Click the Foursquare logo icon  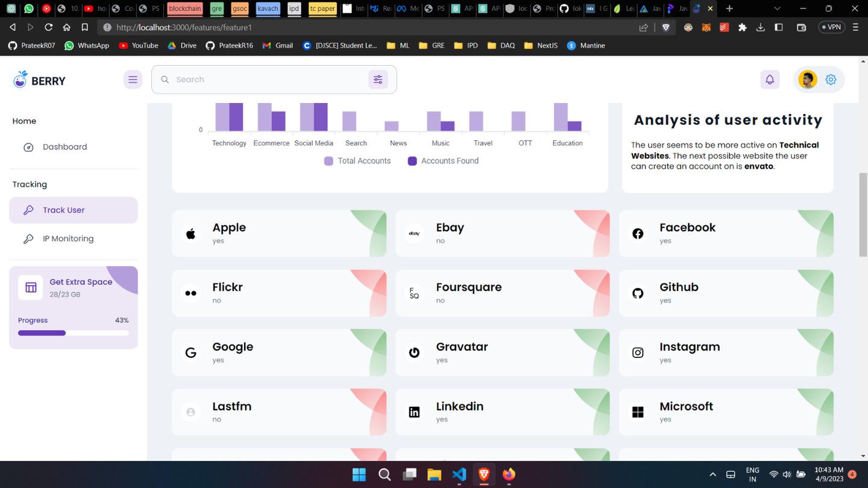pos(414,293)
